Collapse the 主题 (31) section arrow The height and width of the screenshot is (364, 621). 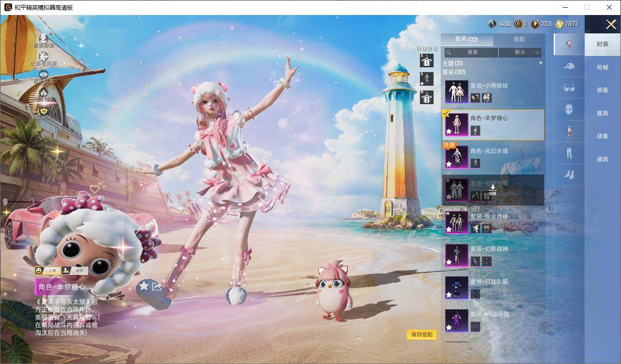coord(541,63)
